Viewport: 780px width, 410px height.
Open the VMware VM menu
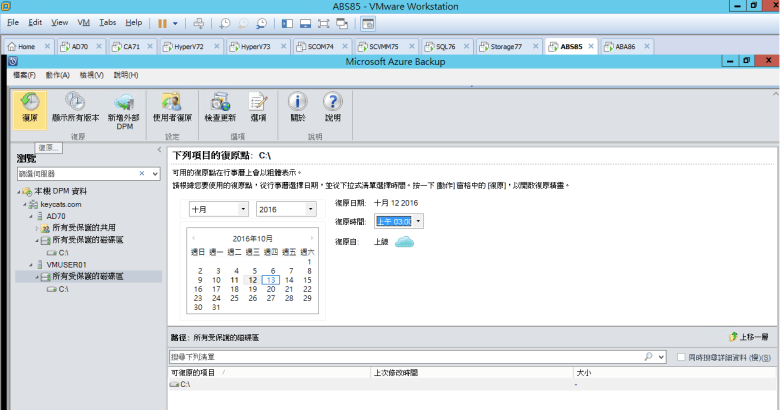83,21
